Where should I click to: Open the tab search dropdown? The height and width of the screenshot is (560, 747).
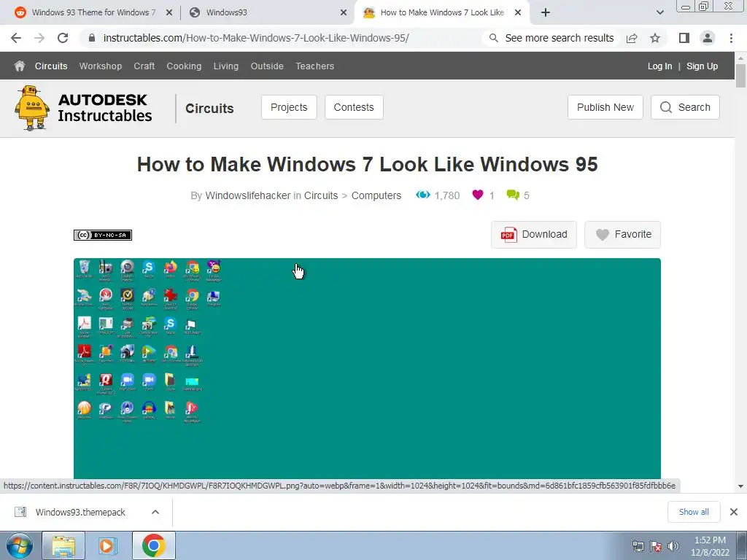pos(659,13)
